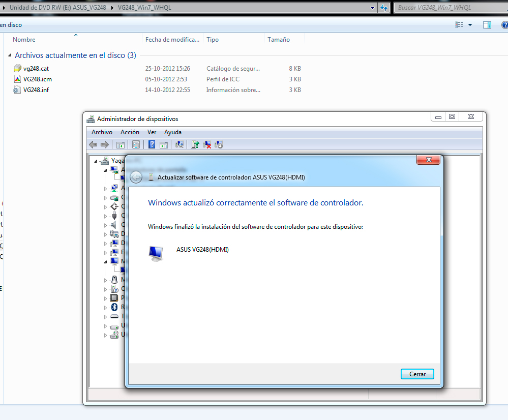Screen dimensions: 508x420
Task: Click the VG248_Win7_WHQL breadcrumb in address bar
Action: 144,8
